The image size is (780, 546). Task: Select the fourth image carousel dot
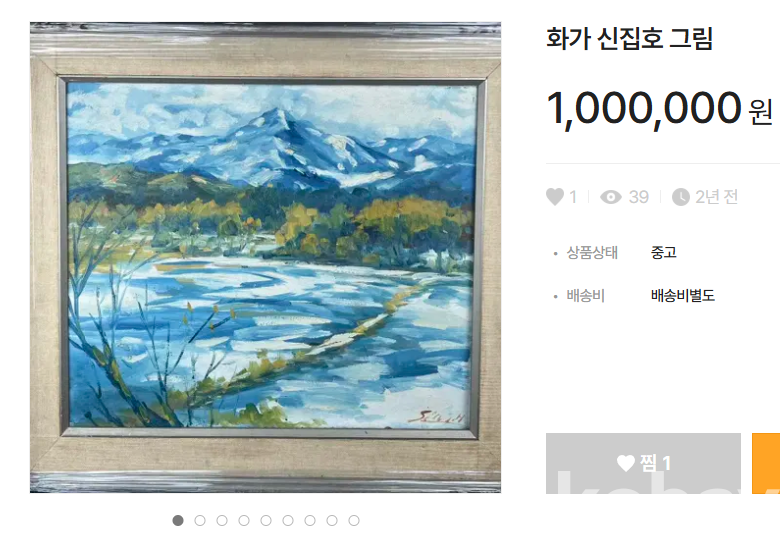[x=244, y=520]
